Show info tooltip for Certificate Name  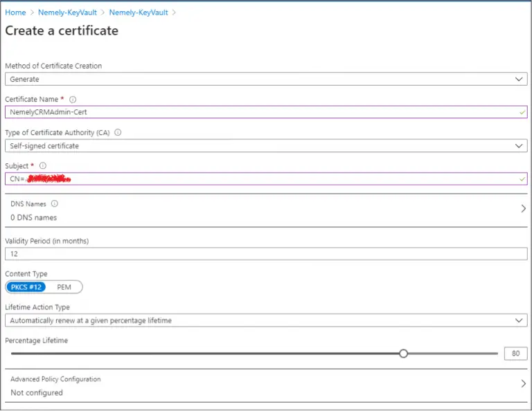[x=73, y=99]
